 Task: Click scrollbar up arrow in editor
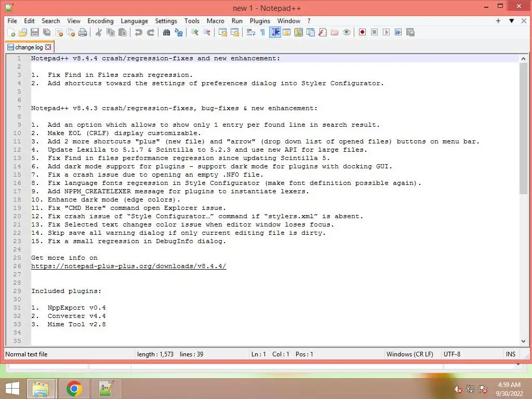pos(523,59)
